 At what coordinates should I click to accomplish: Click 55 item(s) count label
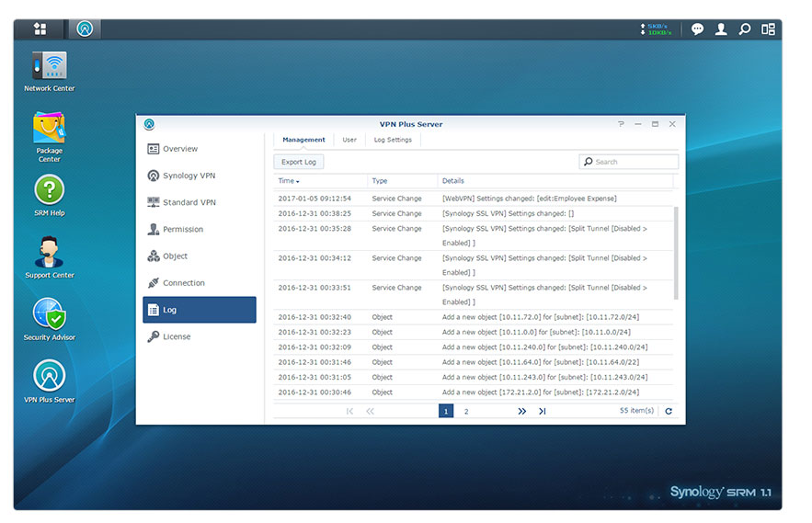point(636,411)
